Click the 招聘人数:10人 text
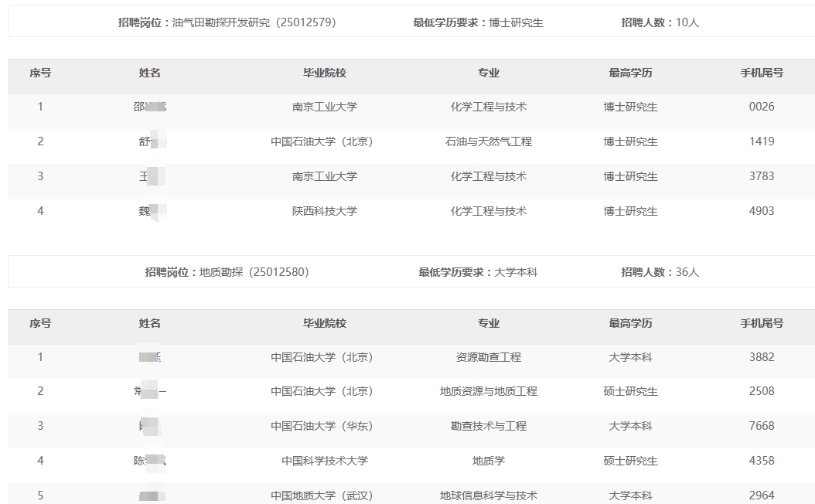Image resolution: width=815 pixels, height=504 pixels. [660, 22]
